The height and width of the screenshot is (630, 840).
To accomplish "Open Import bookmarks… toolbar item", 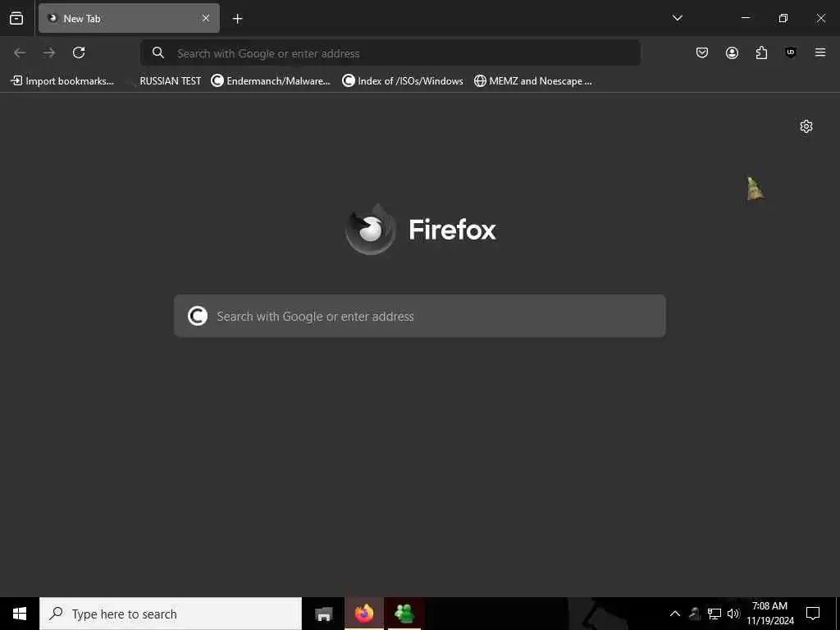I will pos(62,81).
